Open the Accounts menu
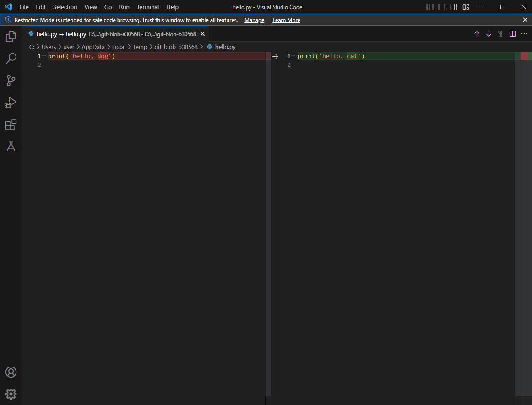The width and height of the screenshot is (532, 405). click(x=11, y=372)
